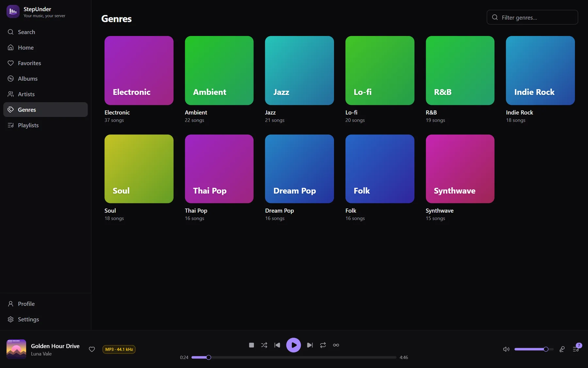Open lyrics with the microphone icon
588x368 pixels.
562,349
